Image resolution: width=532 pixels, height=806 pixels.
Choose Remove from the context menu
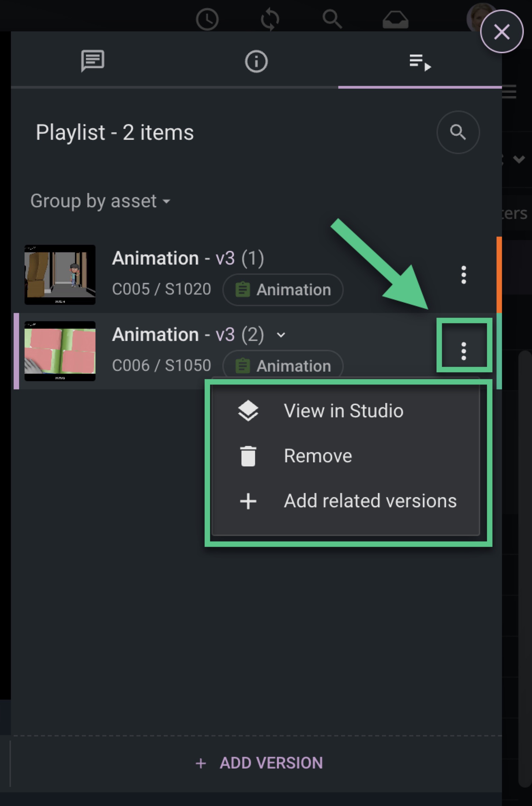click(317, 456)
